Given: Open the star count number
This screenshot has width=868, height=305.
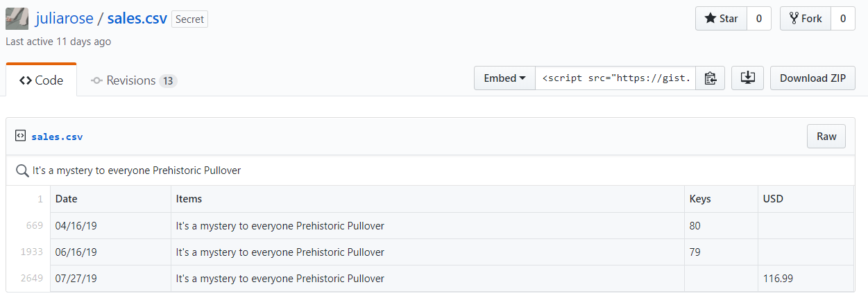Looking at the screenshot, I should pos(759,19).
